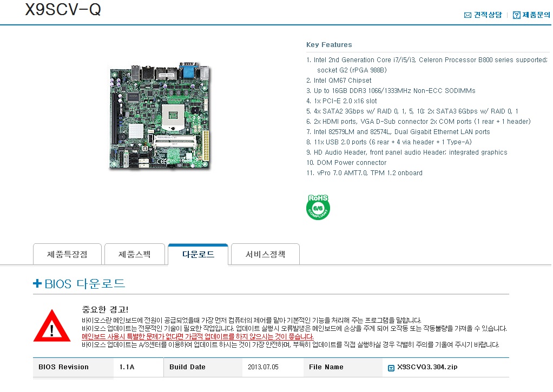553x392 pixels.
Task: Click the DOM Power connector line
Action: [346, 163]
